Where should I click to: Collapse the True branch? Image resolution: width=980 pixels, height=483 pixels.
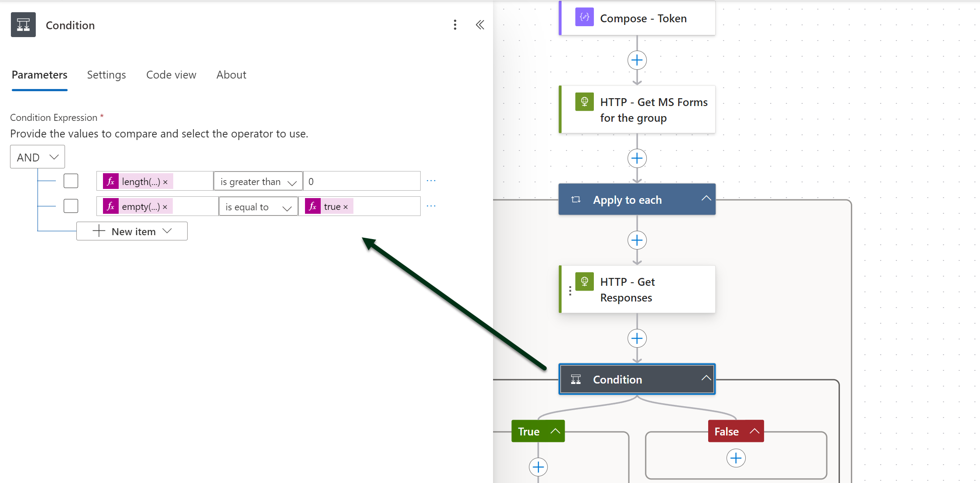(x=555, y=431)
